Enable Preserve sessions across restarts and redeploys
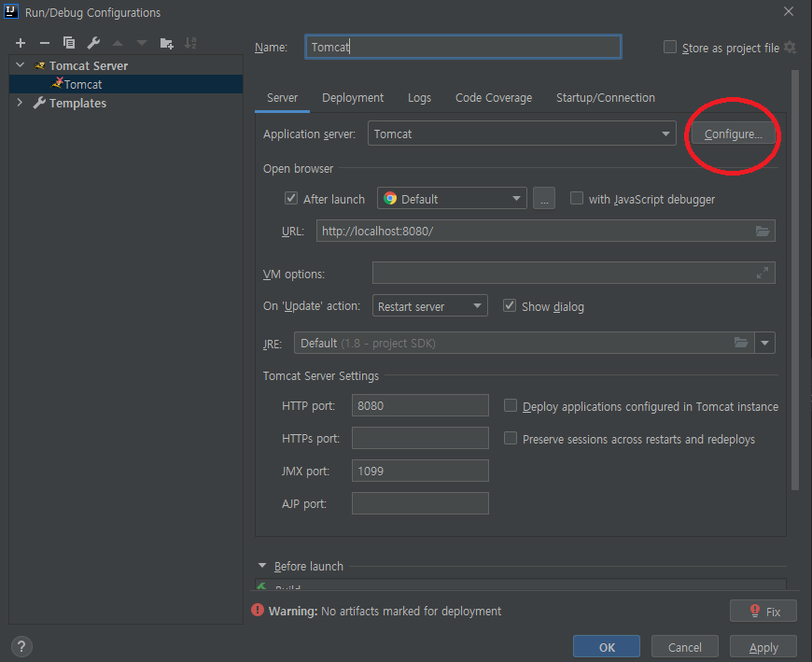The image size is (812, 662). click(511, 438)
